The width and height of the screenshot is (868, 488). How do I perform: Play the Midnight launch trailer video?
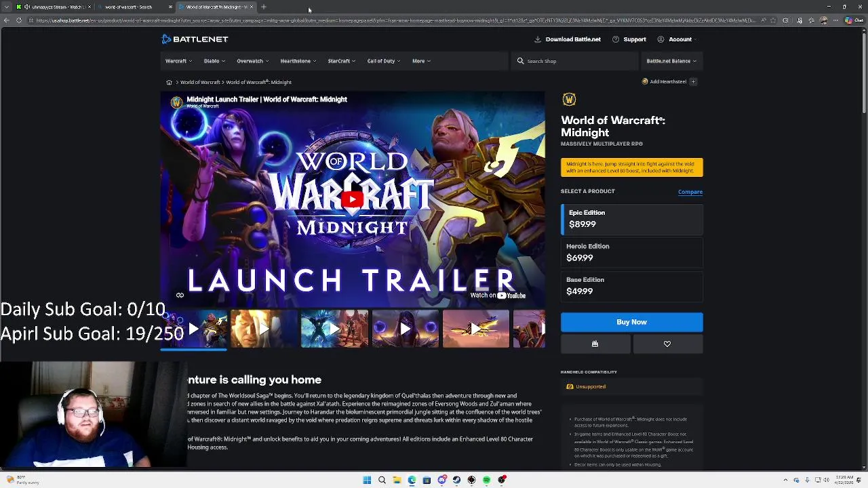tap(352, 199)
